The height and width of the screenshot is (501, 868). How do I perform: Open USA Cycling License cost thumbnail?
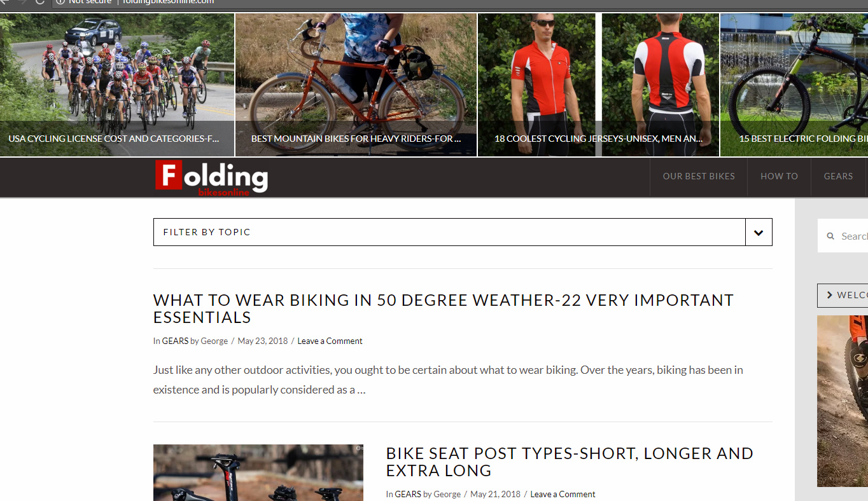coord(117,85)
